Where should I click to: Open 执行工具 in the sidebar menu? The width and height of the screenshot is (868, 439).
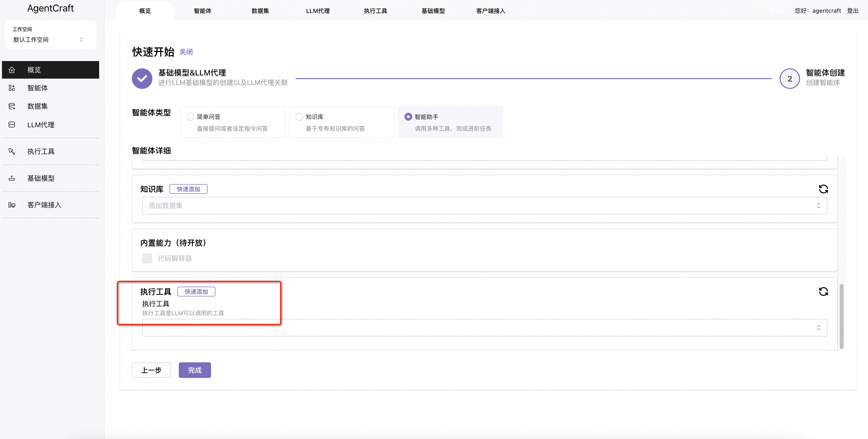(x=51, y=151)
